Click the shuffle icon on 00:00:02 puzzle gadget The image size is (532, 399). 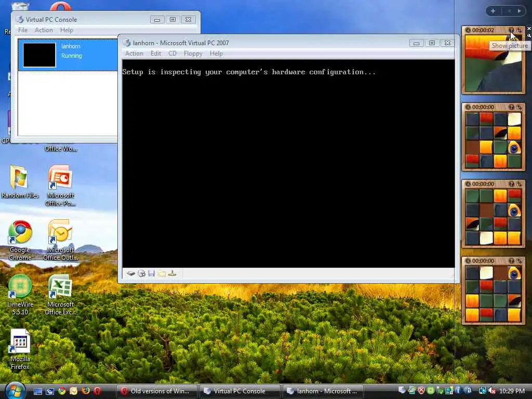(x=520, y=30)
